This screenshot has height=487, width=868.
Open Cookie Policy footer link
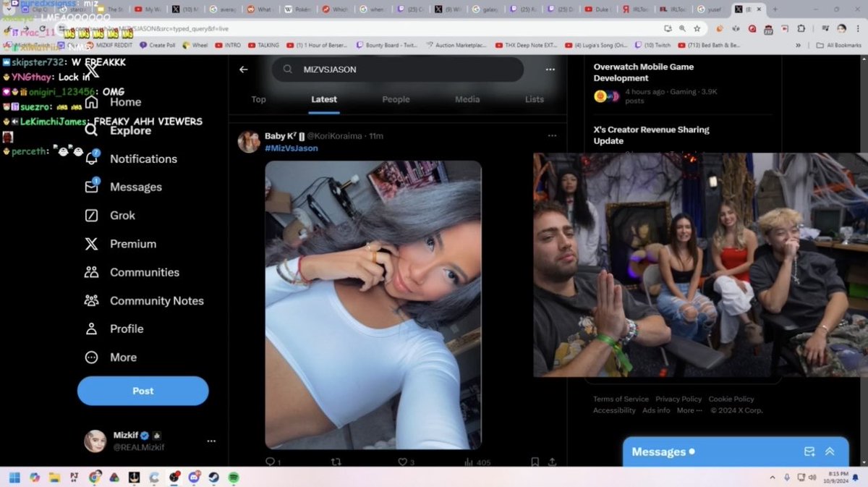pyautogui.click(x=731, y=399)
